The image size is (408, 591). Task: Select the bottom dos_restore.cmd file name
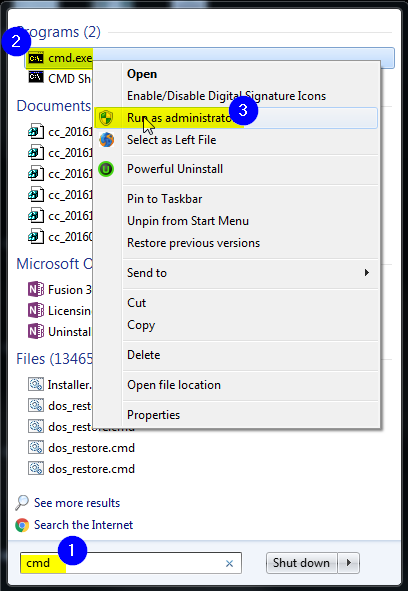click(x=92, y=469)
